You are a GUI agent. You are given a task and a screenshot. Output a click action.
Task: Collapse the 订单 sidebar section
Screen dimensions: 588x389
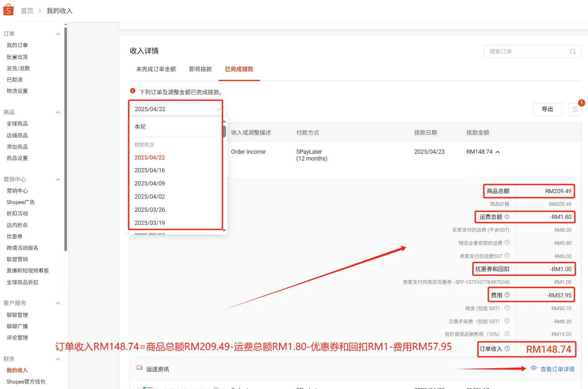click(58, 34)
